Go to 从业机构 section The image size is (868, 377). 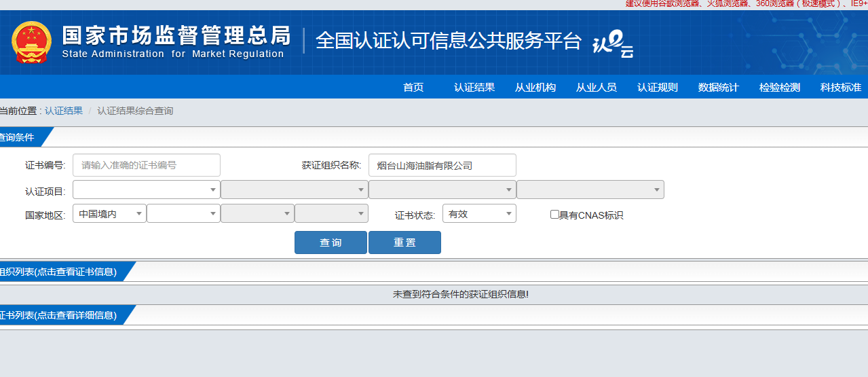535,87
